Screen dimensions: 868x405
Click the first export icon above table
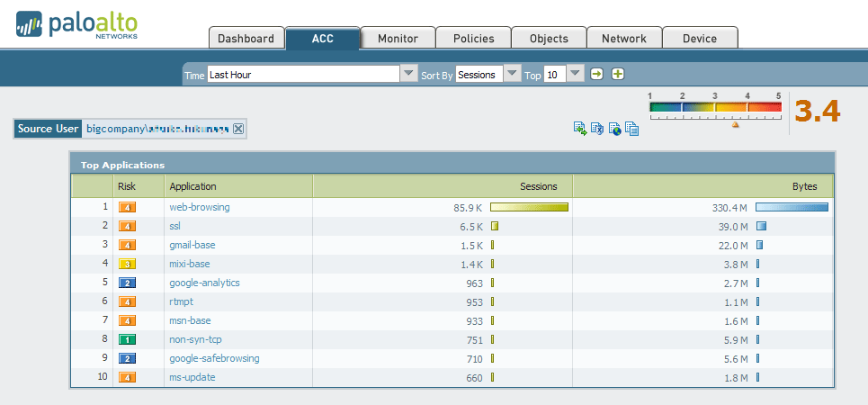click(x=580, y=129)
